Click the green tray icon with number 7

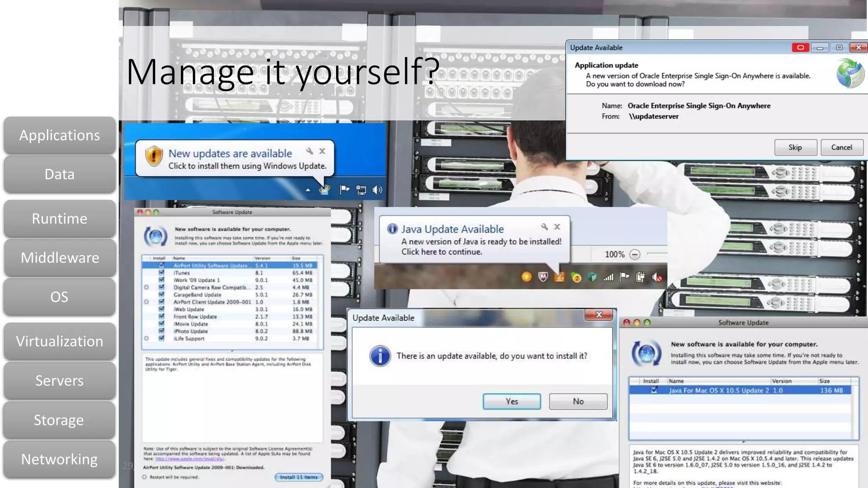click(x=576, y=277)
